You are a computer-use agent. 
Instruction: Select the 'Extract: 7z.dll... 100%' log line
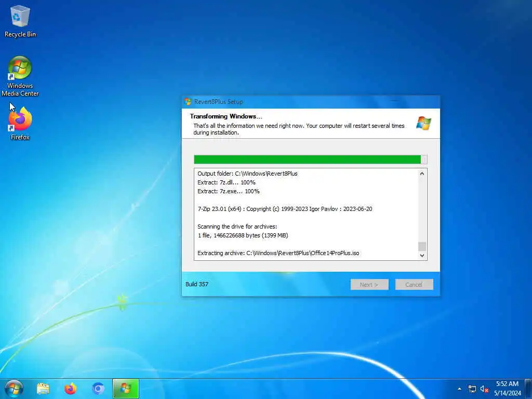pos(227,182)
